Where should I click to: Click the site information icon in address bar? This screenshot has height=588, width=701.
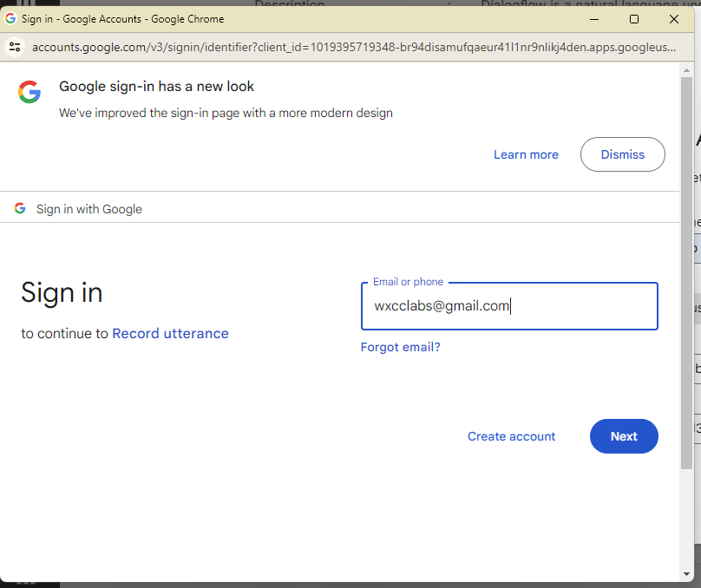click(x=15, y=47)
